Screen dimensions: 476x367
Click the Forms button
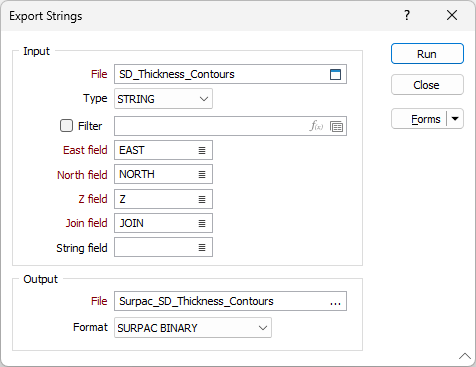pos(419,119)
